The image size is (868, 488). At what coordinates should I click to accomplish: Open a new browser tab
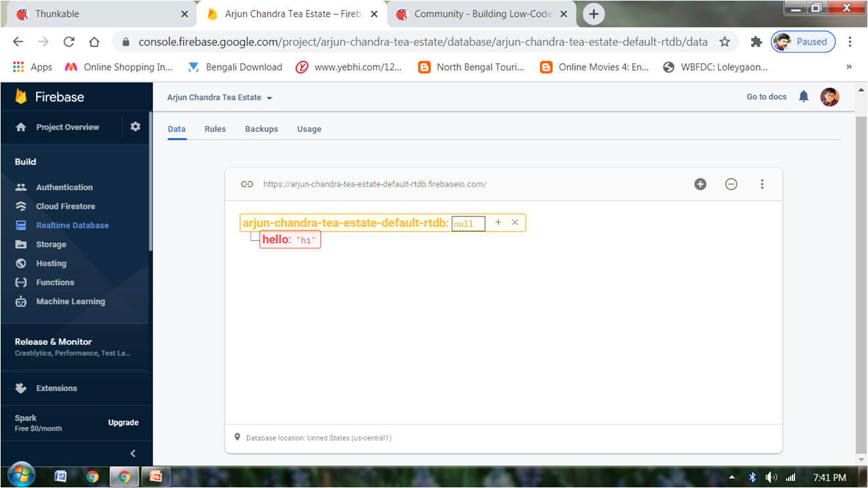point(594,14)
